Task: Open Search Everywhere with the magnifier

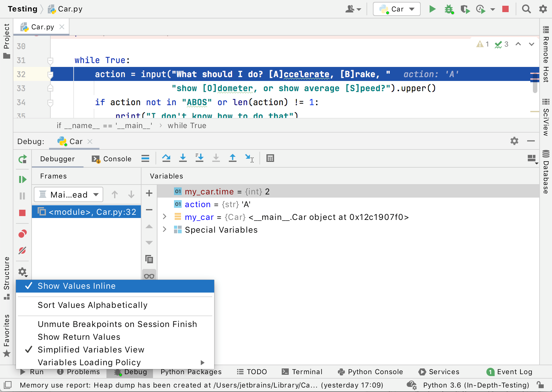Action: pyautogui.click(x=526, y=9)
